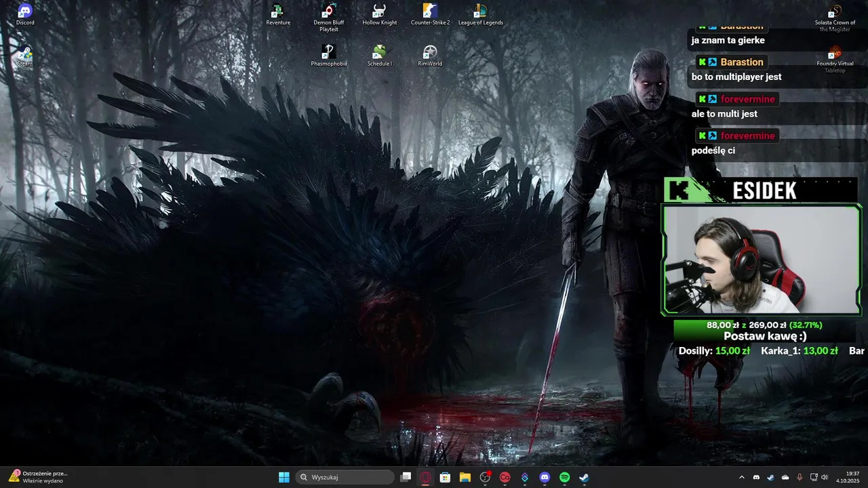The image size is (868, 488).
Task: Switch to OBS Studio in taskbar
Action: (x=485, y=477)
